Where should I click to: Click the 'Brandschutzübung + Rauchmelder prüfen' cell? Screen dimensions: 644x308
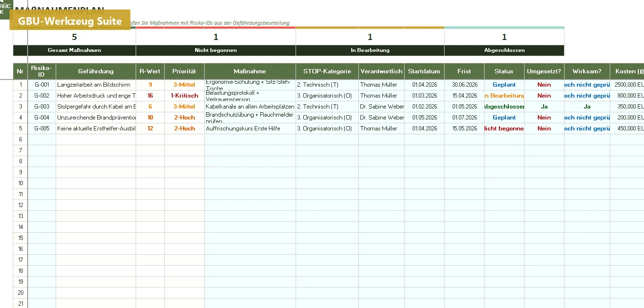tap(250, 118)
